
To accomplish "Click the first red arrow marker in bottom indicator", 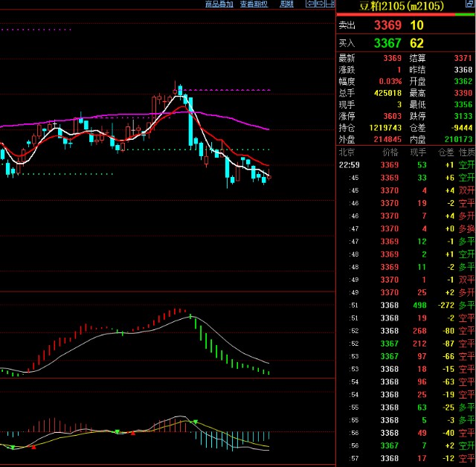I will click(33, 448).
